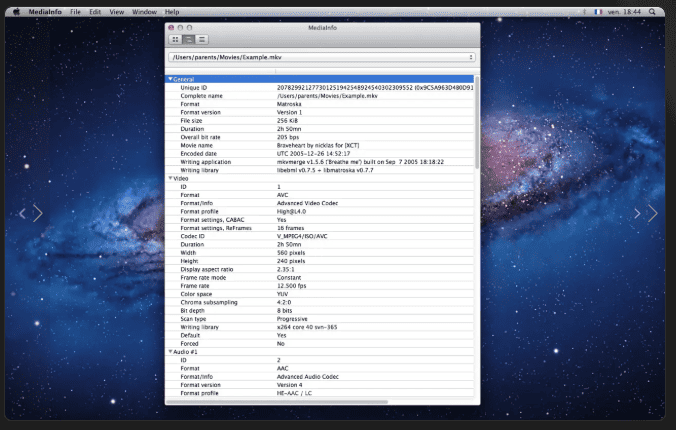Select the Complete name row

[319, 96]
